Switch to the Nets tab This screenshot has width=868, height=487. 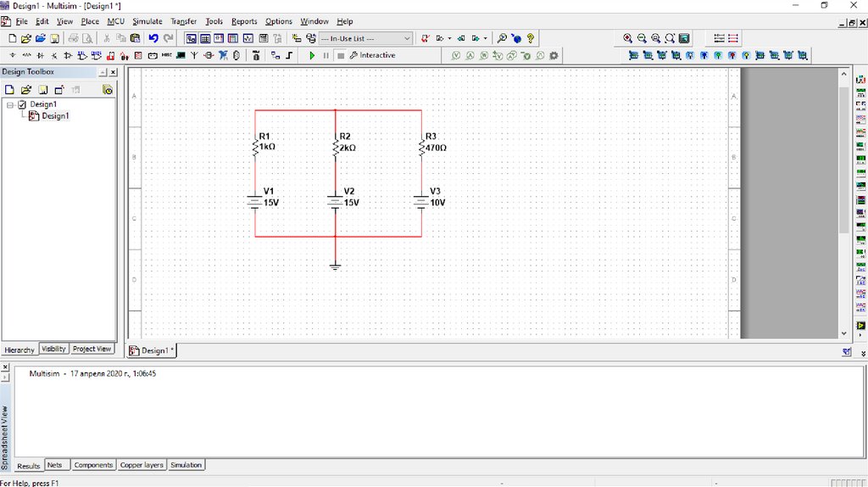[55, 465]
